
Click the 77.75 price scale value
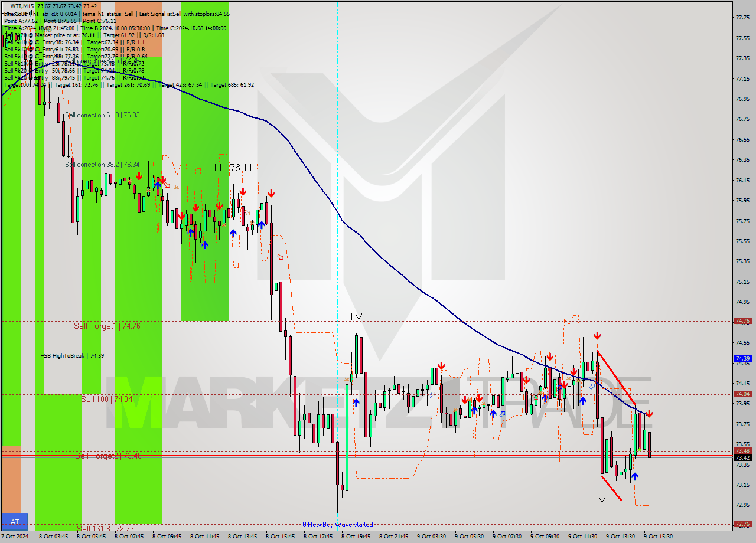(742, 17)
